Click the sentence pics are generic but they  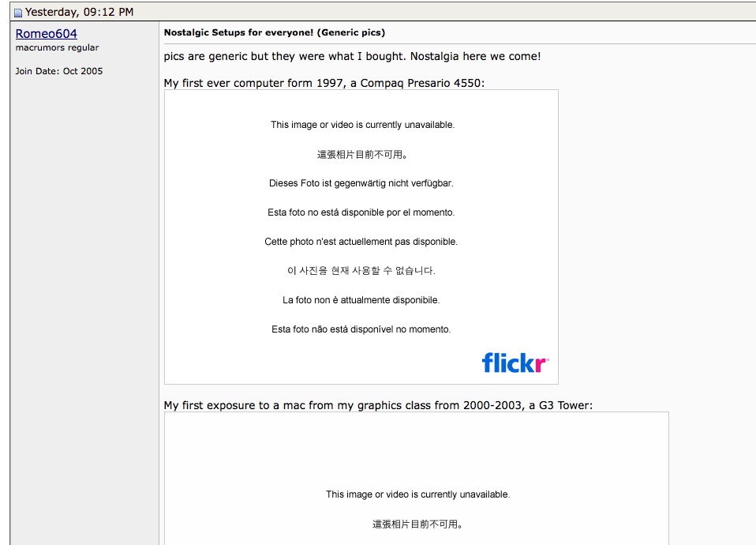(352, 57)
